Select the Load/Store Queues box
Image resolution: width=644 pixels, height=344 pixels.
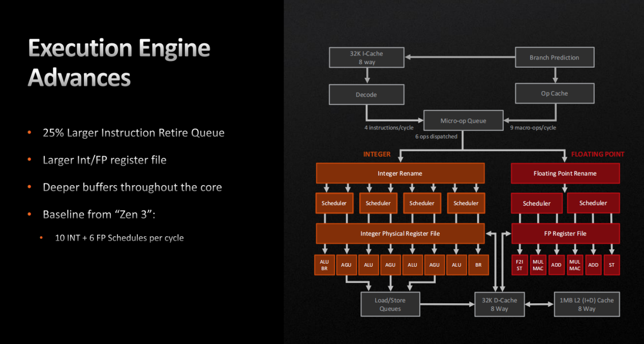(x=390, y=304)
